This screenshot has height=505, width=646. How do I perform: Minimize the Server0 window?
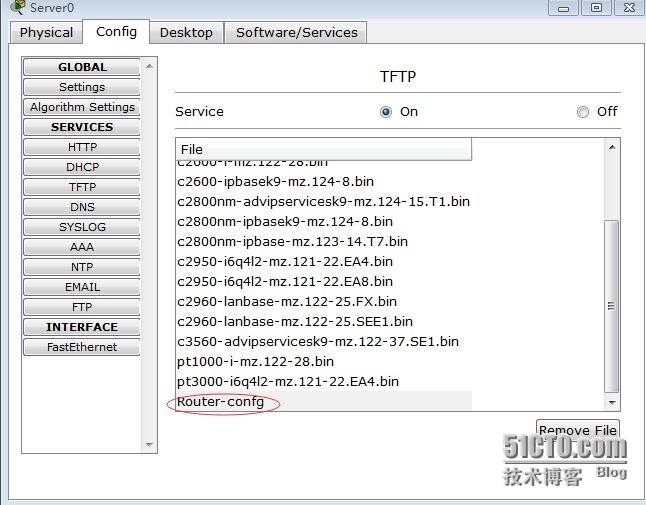pos(563,7)
